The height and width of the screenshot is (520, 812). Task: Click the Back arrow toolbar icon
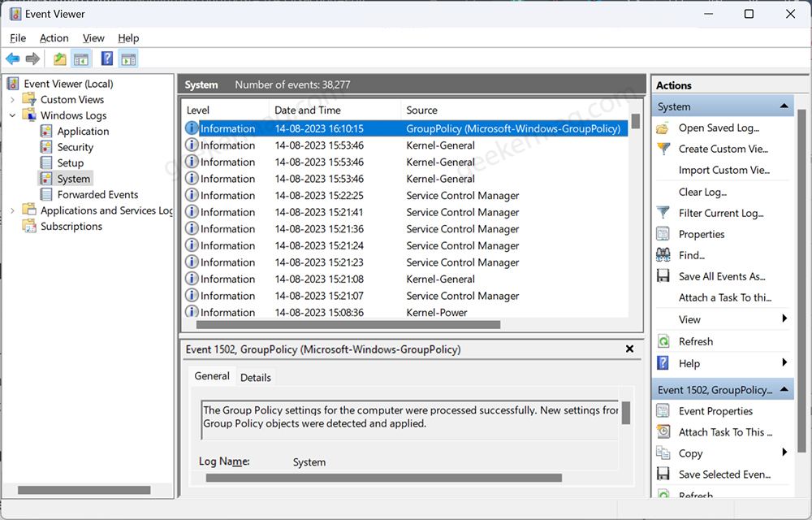coord(13,59)
